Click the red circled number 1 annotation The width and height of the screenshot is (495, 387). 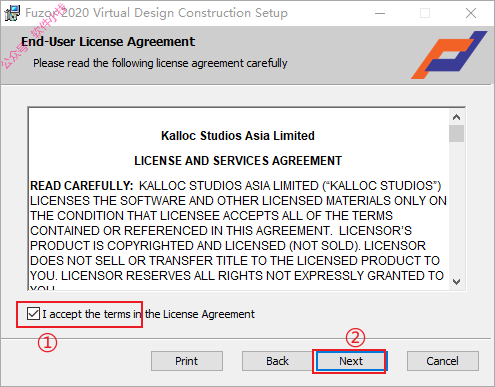pos(47,343)
